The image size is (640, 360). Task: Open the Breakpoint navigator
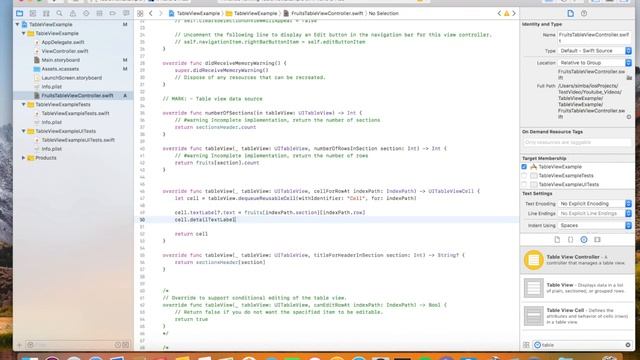113,13
